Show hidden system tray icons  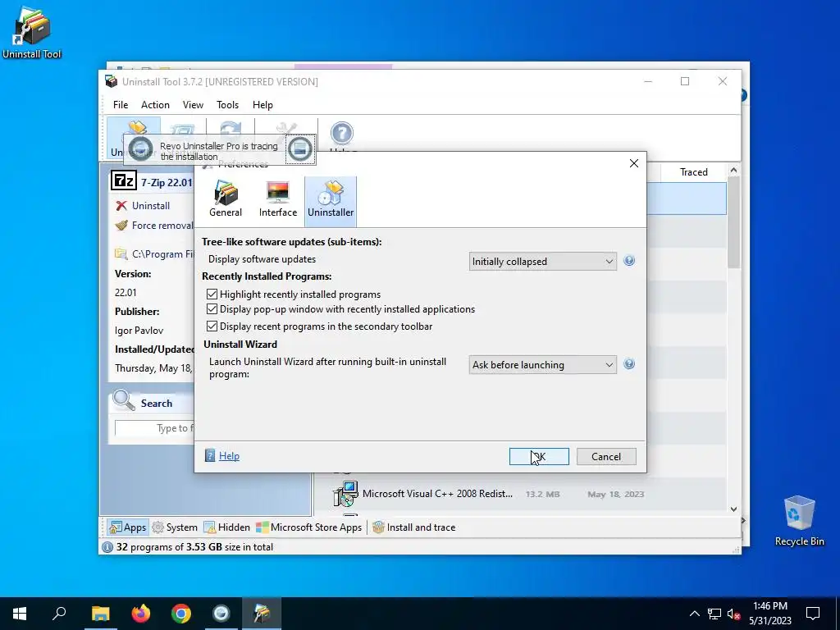click(x=694, y=614)
